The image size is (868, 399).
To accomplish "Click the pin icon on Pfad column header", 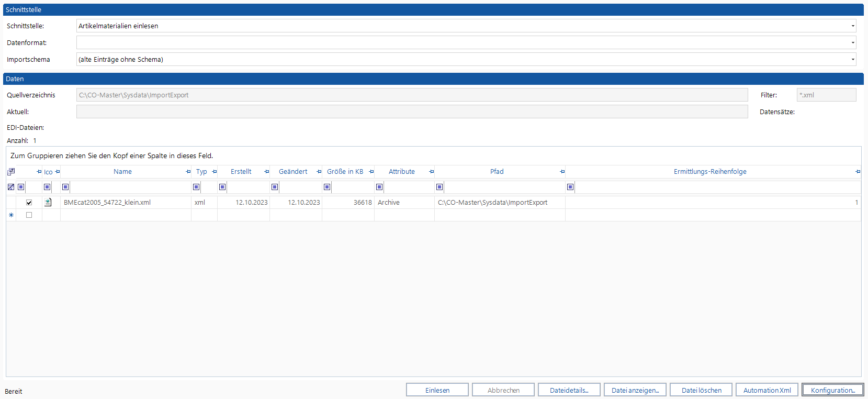I will point(562,172).
